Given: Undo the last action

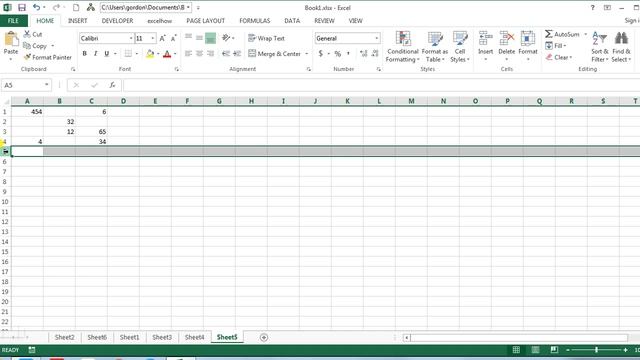Looking at the screenshot, I should 36,7.
